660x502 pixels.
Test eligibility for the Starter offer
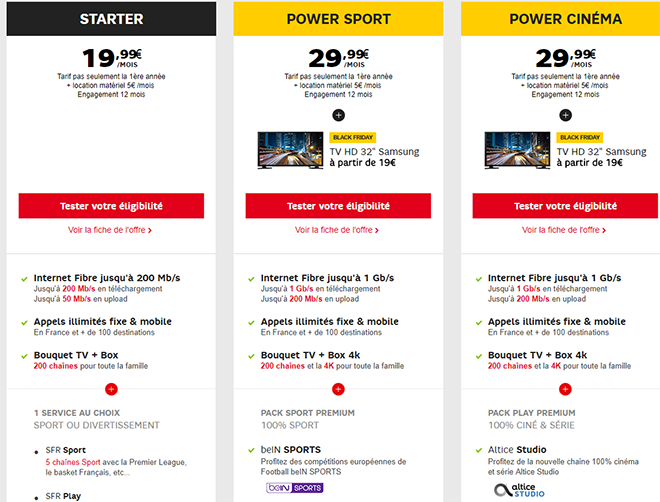point(111,206)
